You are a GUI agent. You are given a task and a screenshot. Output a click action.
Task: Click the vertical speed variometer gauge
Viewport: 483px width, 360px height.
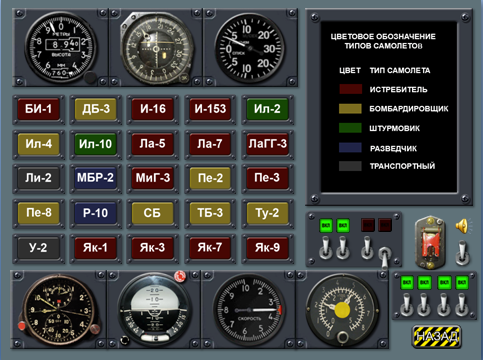tap(249, 49)
